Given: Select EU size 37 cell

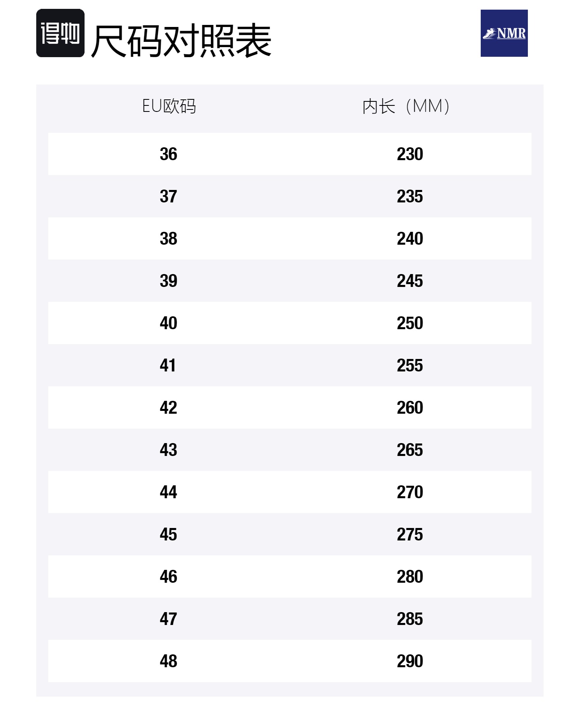Looking at the screenshot, I should pyautogui.click(x=168, y=196).
